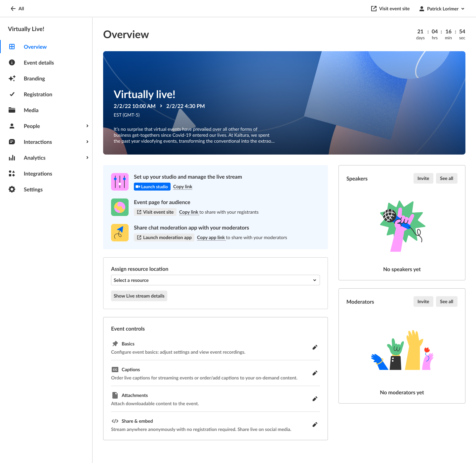Image resolution: width=476 pixels, height=463 pixels.
Task: Copy link to share with registrants
Action: (x=189, y=212)
